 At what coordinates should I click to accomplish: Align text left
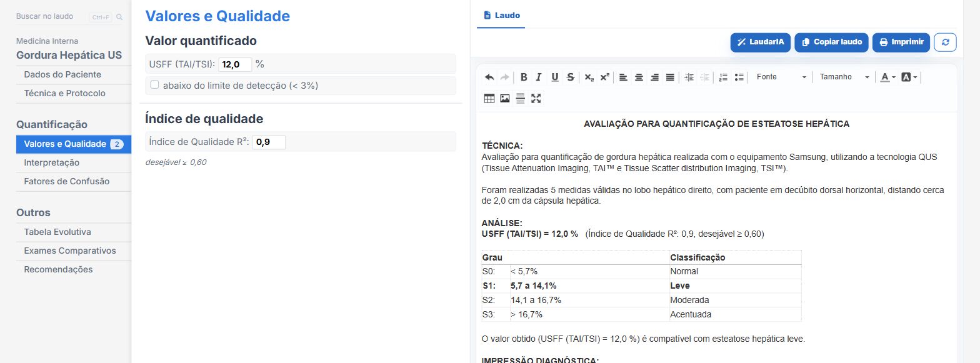click(x=623, y=77)
